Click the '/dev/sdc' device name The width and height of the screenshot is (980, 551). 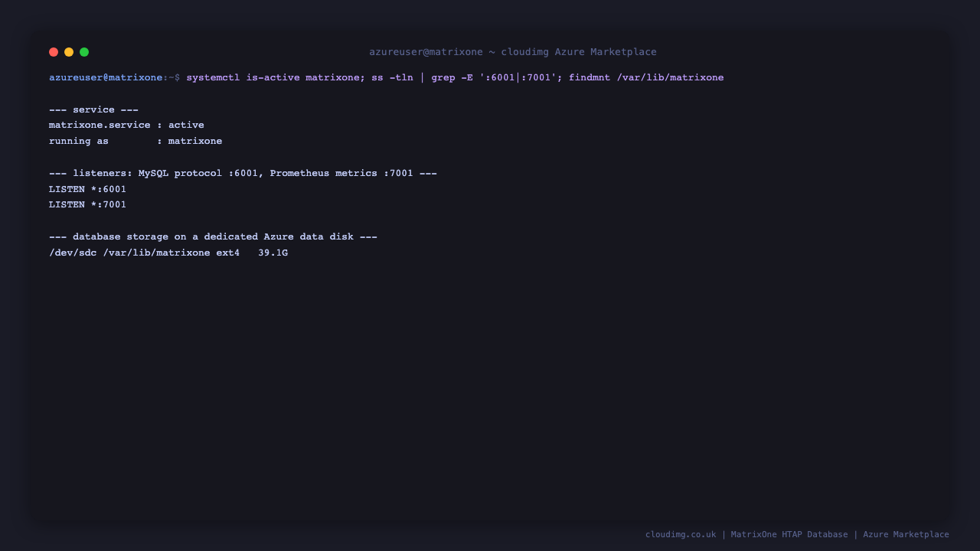click(73, 253)
